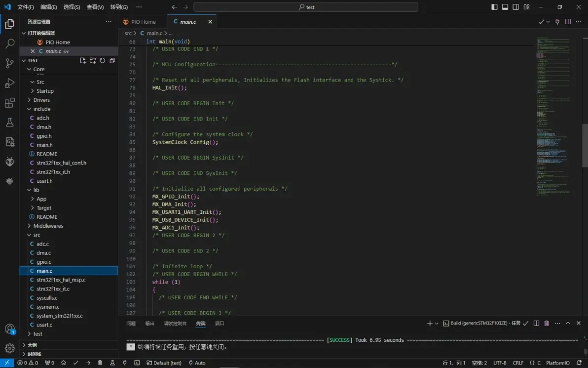The width and height of the screenshot is (588, 368).
Task: Click the editor vertical scrollbar thumb
Action: click(585, 145)
